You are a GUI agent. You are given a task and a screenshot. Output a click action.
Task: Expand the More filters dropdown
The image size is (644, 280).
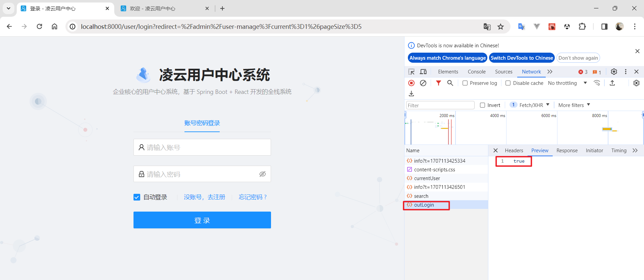coord(574,105)
